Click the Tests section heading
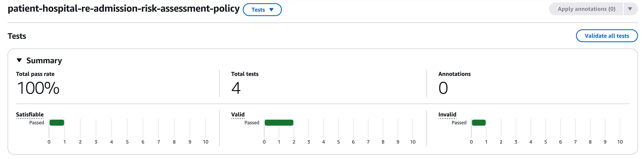The height and width of the screenshot is (159, 644). pyautogui.click(x=17, y=36)
